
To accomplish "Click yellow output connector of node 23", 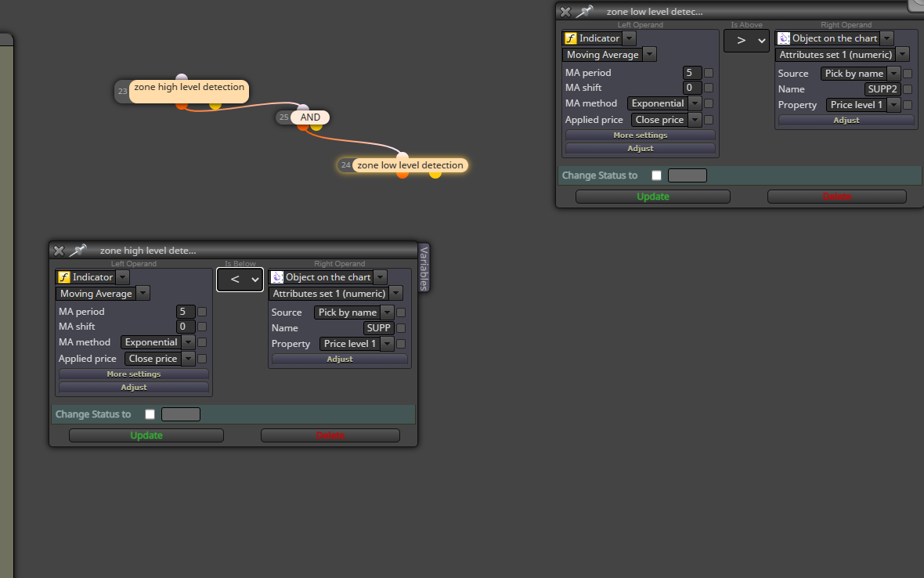I will [215, 106].
